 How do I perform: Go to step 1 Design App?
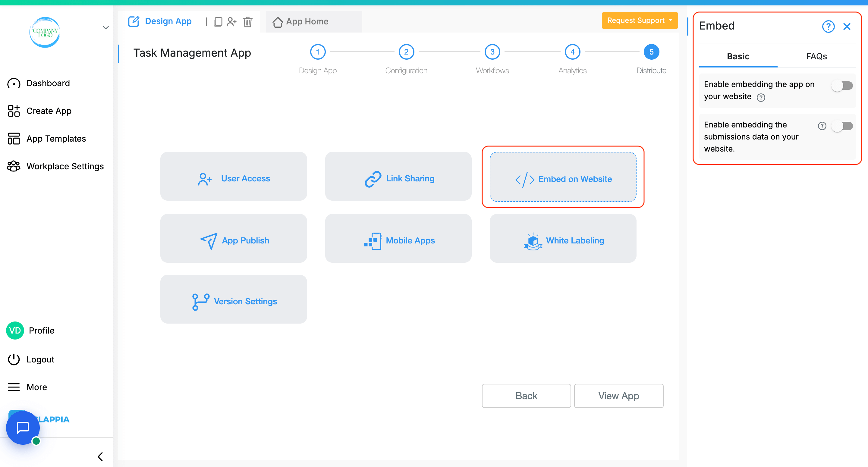click(317, 52)
